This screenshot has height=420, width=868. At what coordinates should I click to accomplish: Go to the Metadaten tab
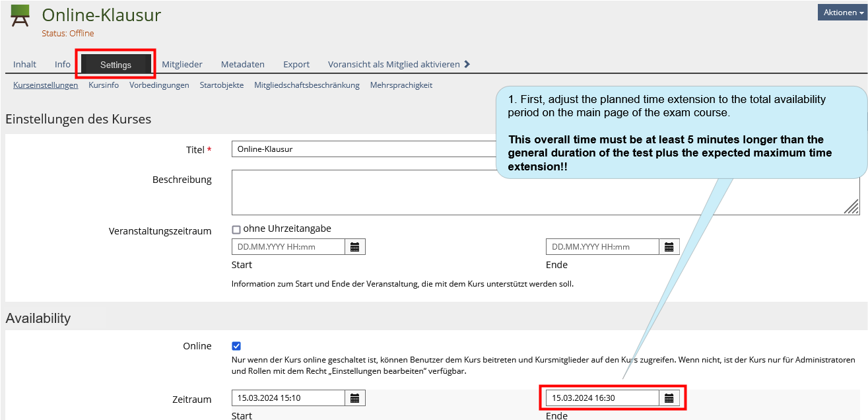[x=242, y=64]
